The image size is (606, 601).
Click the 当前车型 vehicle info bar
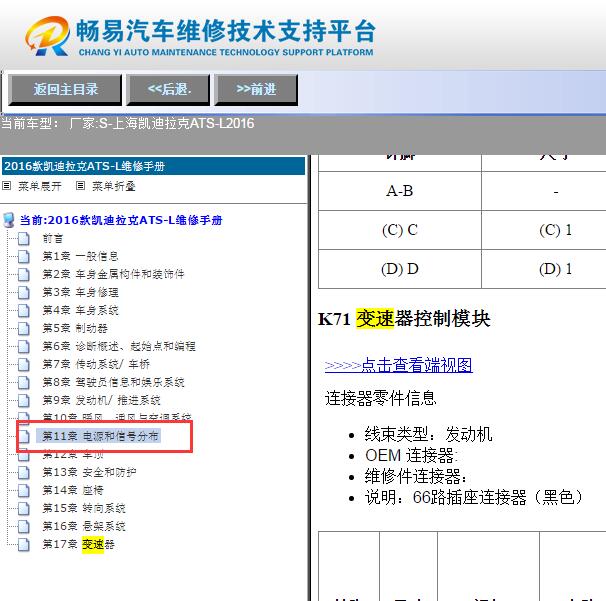(x=303, y=135)
